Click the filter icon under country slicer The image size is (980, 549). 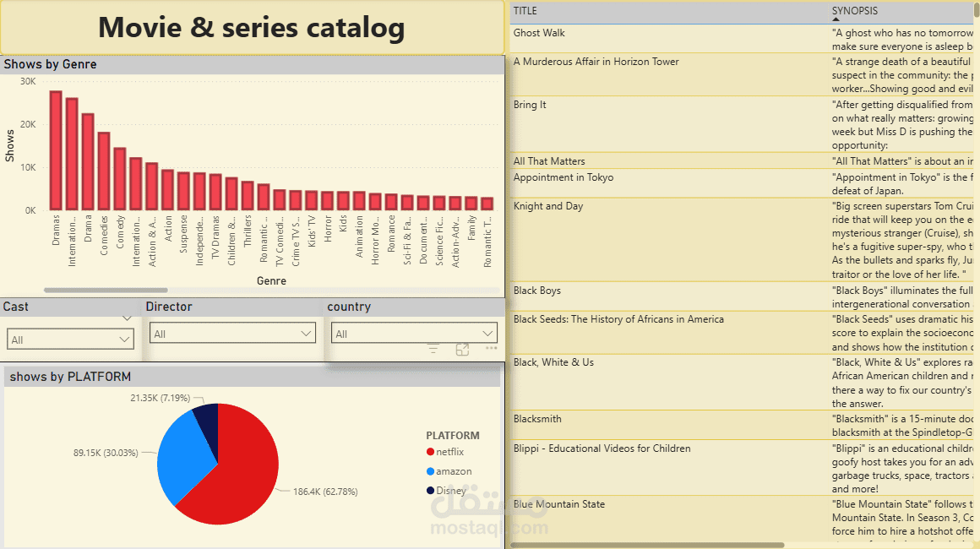(x=433, y=349)
